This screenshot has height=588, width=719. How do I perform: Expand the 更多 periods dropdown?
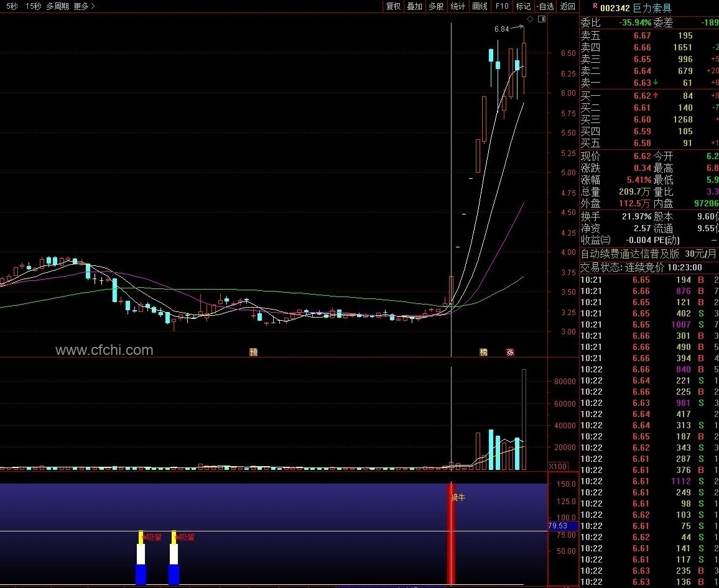click(84, 6)
